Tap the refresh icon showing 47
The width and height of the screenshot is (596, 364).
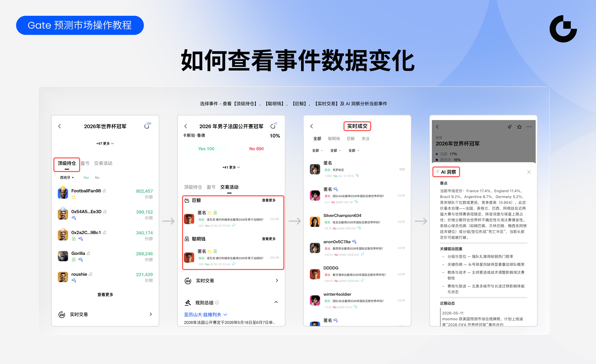tap(273, 126)
